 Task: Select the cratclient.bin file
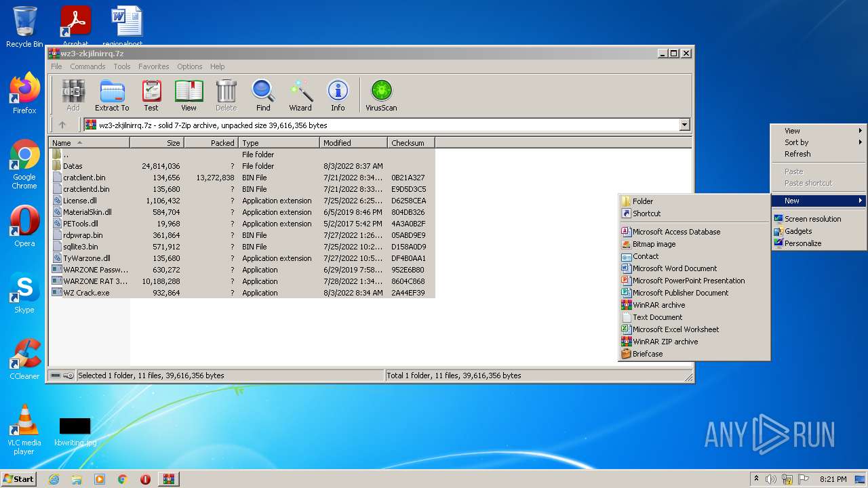coord(242,178)
